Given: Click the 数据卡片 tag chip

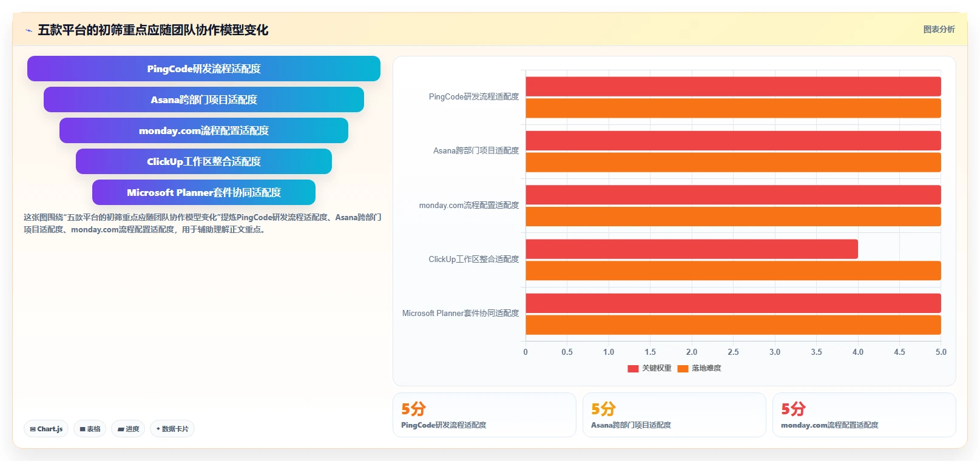Looking at the screenshot, I should tap(172, 429).
